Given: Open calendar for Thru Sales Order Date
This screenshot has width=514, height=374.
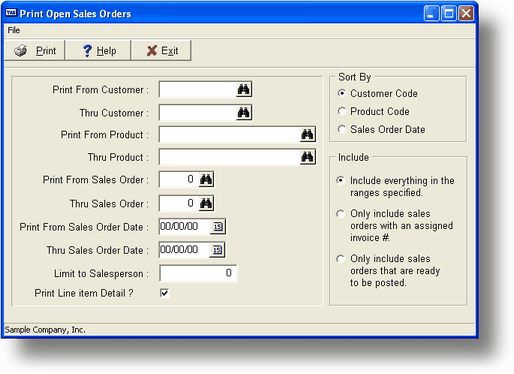Looking at the screenshot, I should 217,250.
